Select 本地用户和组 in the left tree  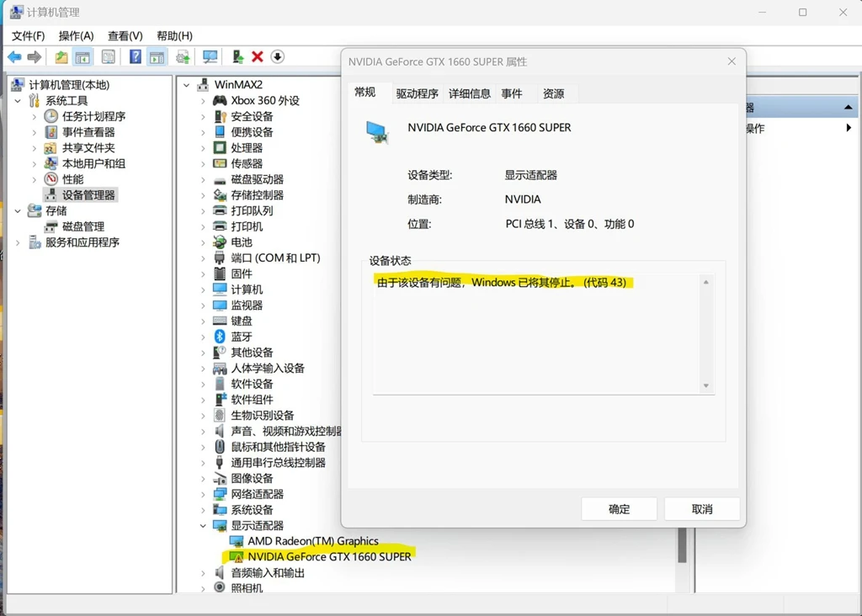(x=93, y=164)
